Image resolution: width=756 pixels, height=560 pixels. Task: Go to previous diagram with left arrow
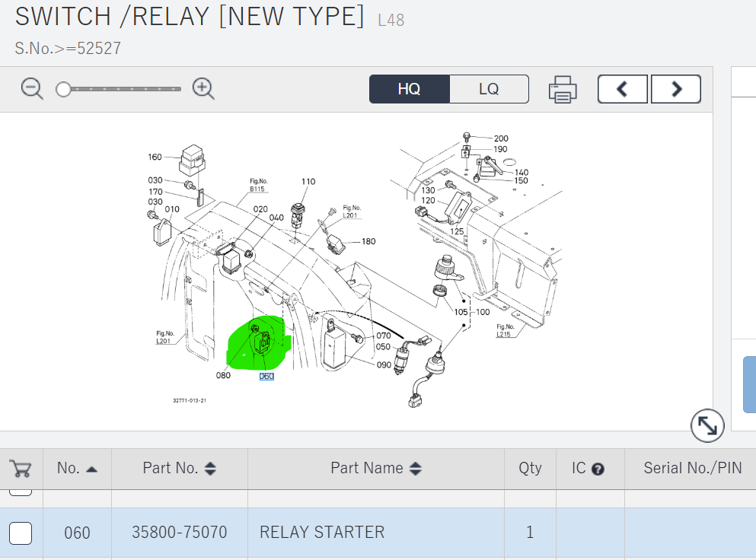click(622, 89)
